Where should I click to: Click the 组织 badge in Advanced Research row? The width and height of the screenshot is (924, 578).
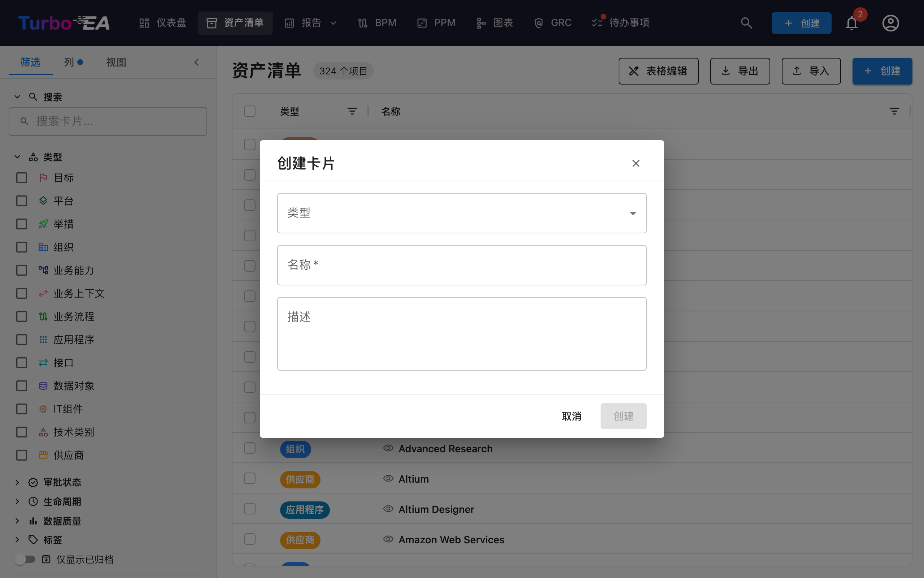pyautogui.click(x=295, y=449)
